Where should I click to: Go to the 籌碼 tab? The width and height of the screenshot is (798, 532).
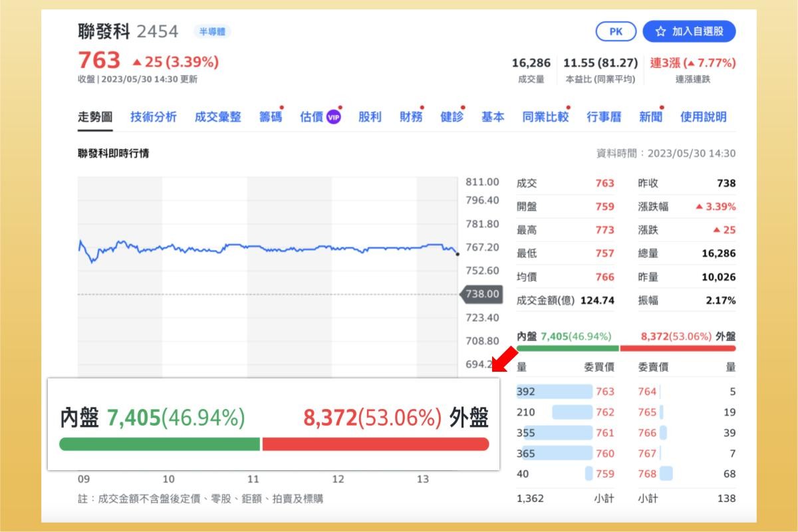pos(271,117)
